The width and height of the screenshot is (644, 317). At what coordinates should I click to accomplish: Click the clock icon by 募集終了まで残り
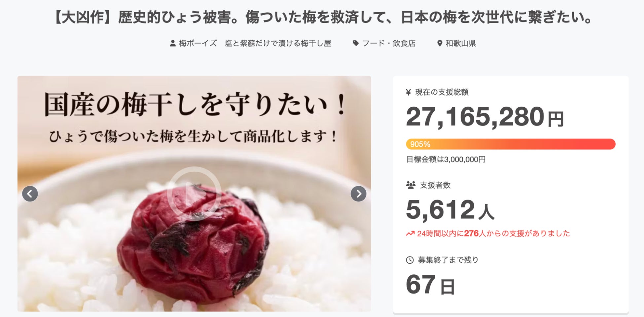pyautogui.click(x=410, y=260)
